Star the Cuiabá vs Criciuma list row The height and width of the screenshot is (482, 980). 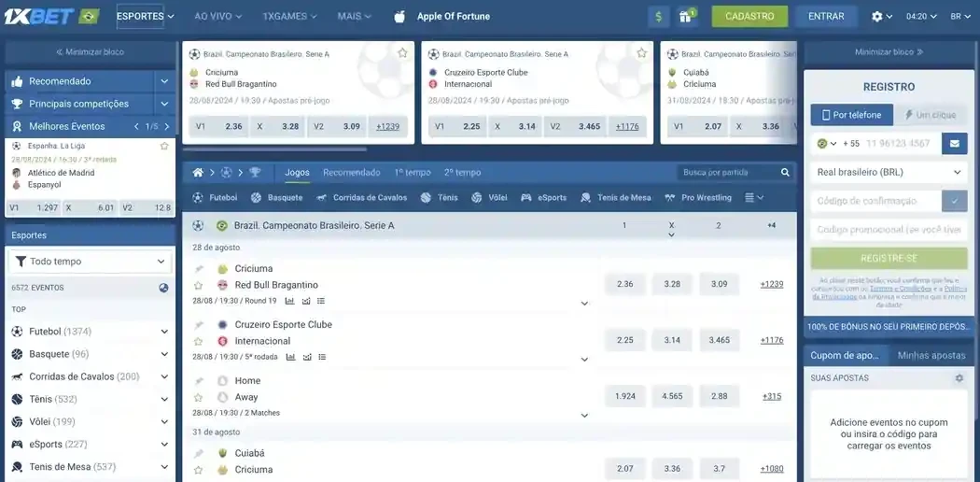point(198,470)
